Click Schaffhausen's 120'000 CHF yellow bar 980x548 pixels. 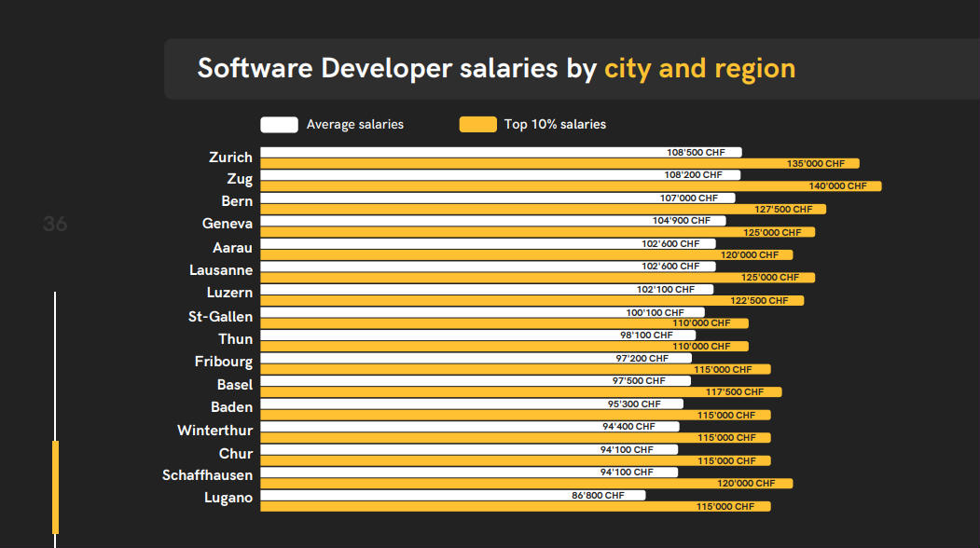pyautogui.click(x=527, y=483)
